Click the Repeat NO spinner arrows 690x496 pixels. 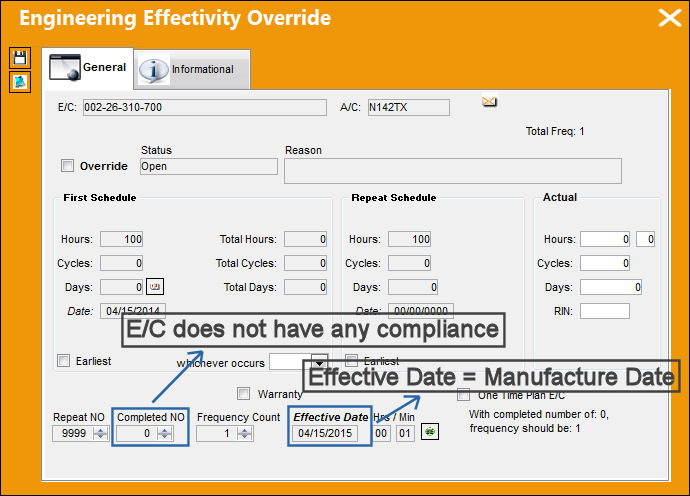point(101,433)
